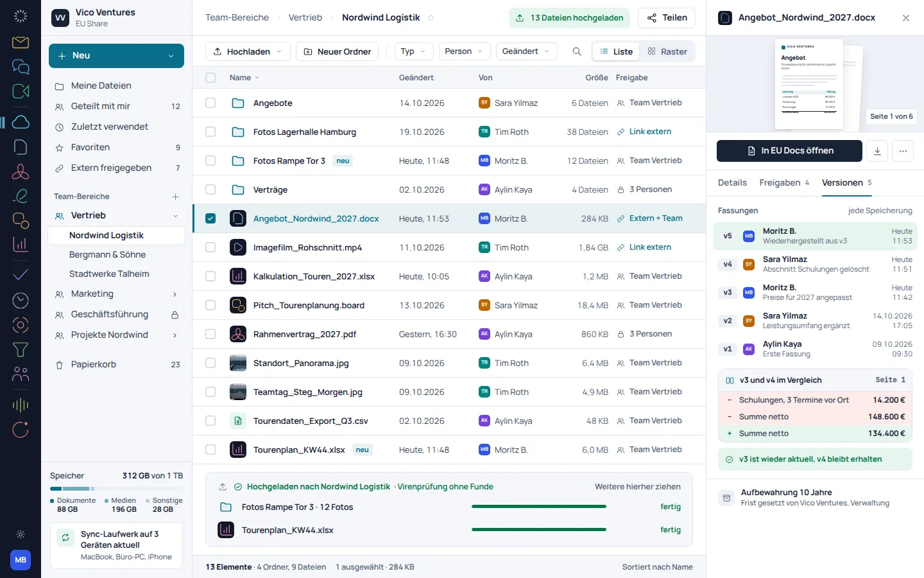
Task: Download Angebot_Nordwind_2027.docx from the preview panel
Action: (x=877, y=151)
